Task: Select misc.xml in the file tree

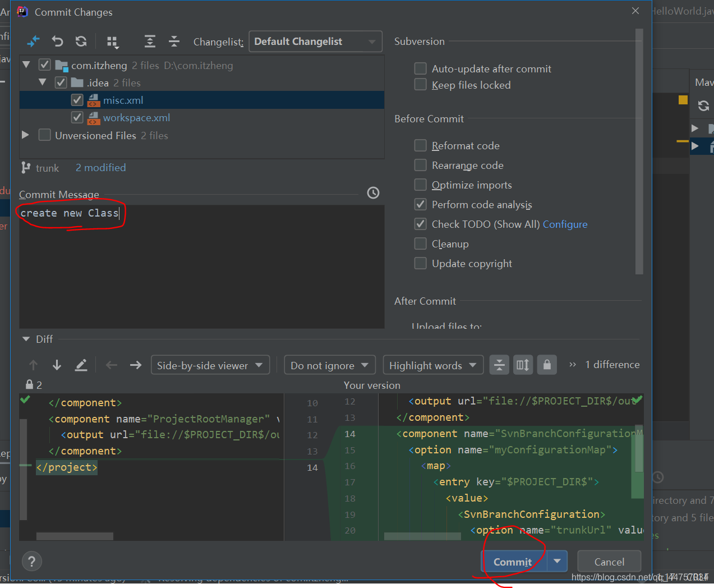Action: pyautogui.click(x=123, y=100)
